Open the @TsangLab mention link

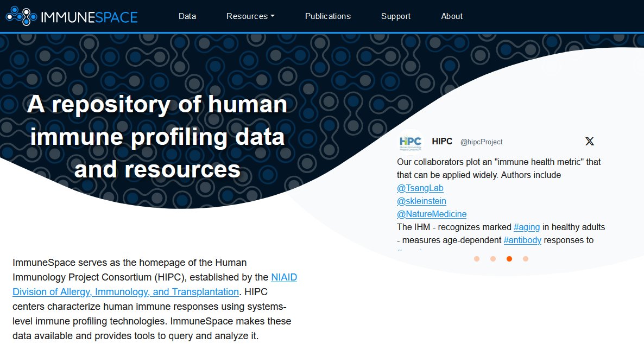pyautogui.click(x=420, y=188)
